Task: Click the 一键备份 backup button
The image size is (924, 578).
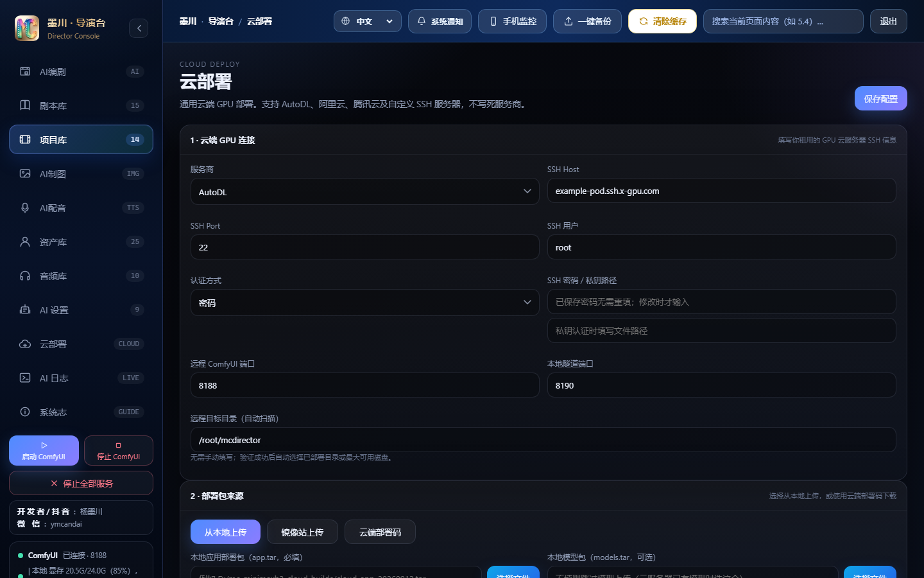Action: (587, 21)
